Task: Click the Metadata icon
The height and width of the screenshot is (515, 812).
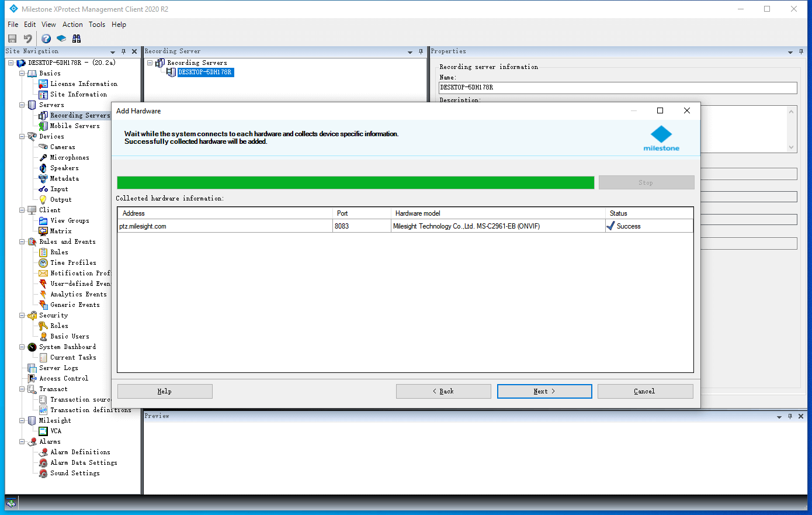Action: 43,179
